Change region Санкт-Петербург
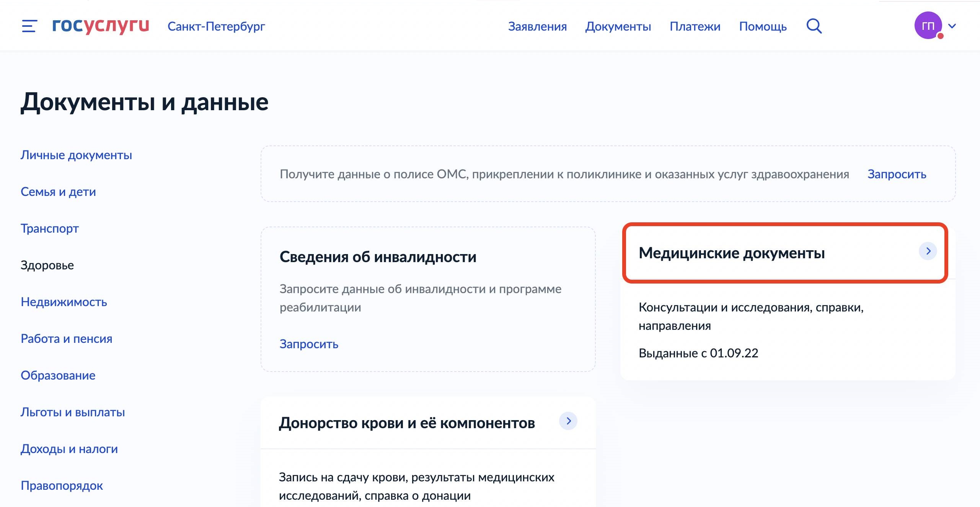 (x=216, y=26)
